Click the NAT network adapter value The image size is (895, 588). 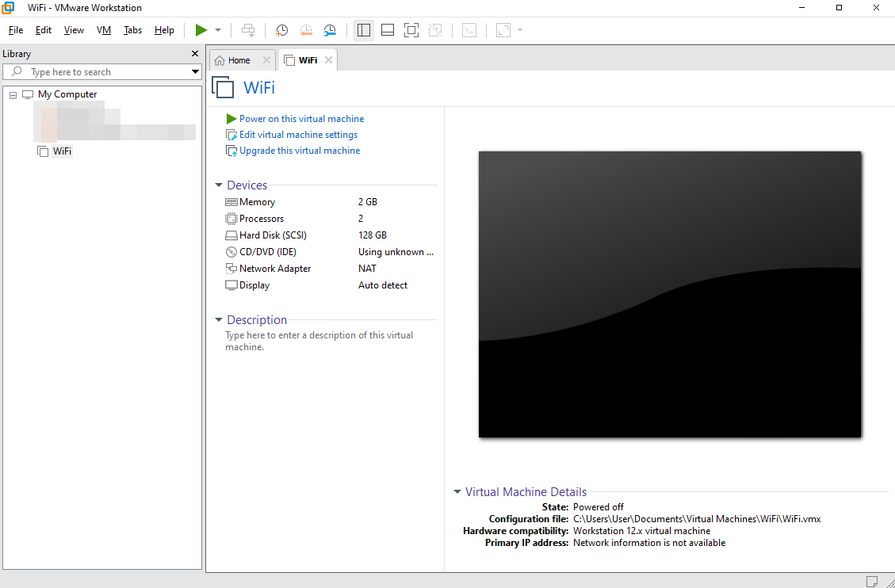click(x=367, y=268)
